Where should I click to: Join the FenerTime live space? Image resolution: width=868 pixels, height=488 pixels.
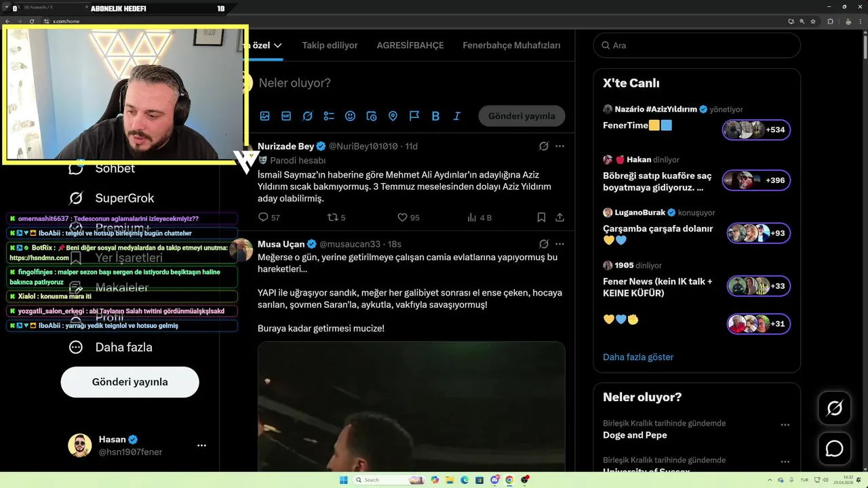pos(756,129)
